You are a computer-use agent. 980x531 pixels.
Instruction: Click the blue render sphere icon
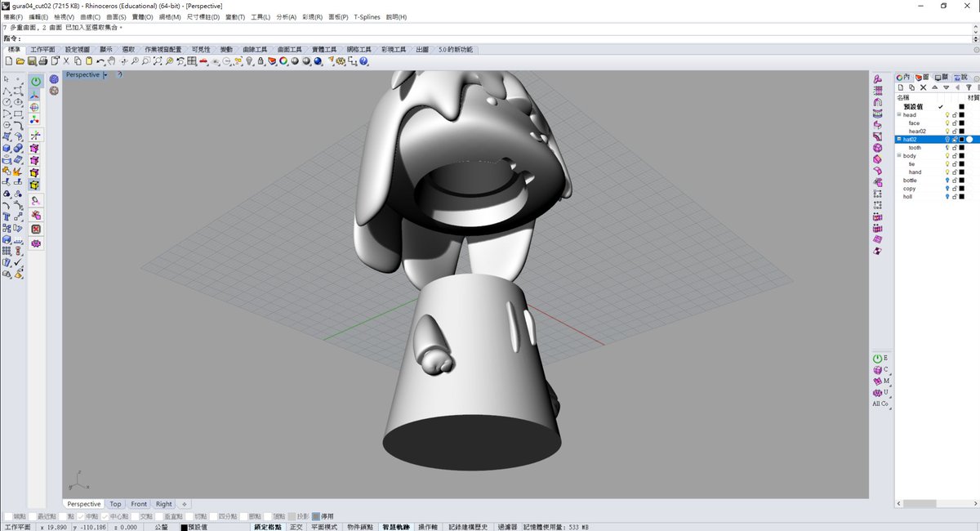[x=318, y=61]
